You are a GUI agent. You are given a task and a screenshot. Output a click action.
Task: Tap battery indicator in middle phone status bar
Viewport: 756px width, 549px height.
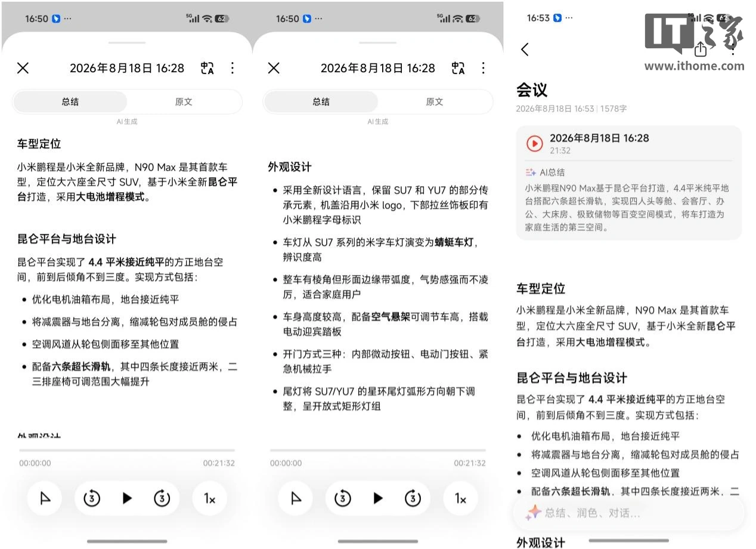point(473,18)
